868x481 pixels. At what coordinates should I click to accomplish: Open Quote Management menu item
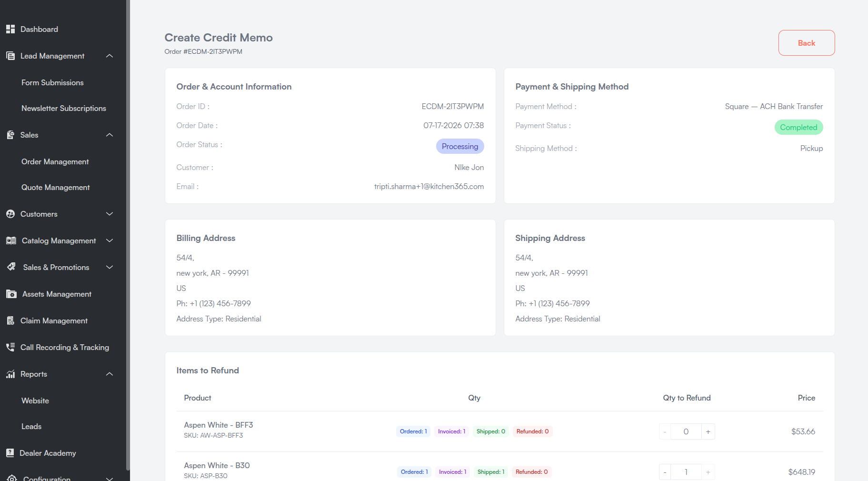[56, 187]
